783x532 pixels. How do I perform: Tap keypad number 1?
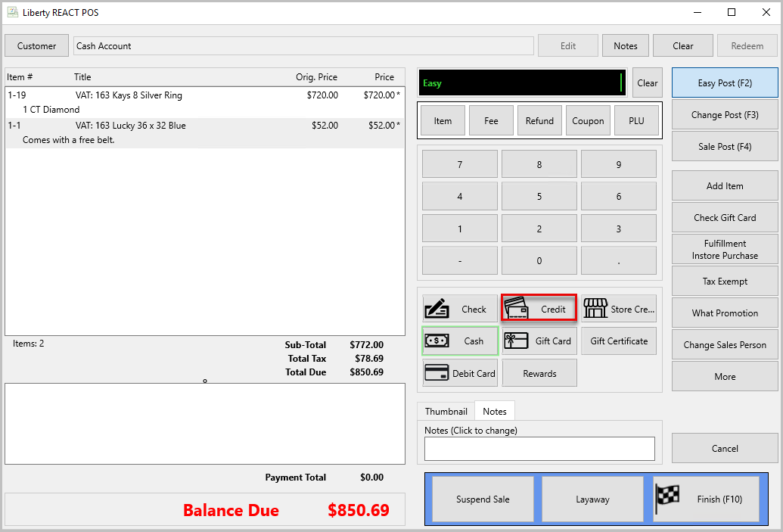[x=460, y=229]
